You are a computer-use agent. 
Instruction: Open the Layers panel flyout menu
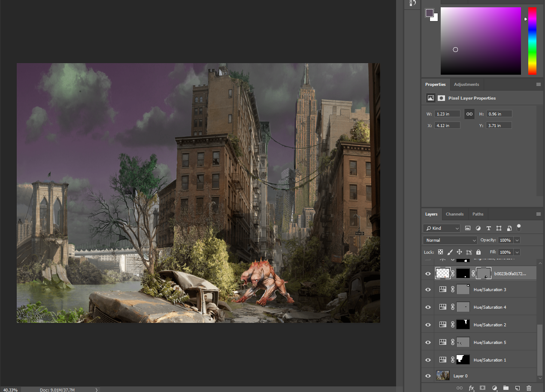pos(539,214)
